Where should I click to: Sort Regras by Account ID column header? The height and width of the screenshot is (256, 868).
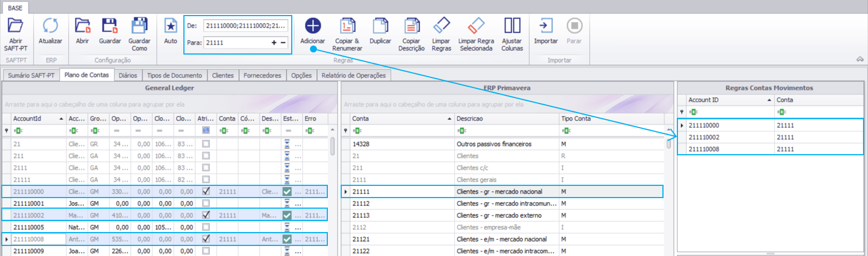pos(730,100)
